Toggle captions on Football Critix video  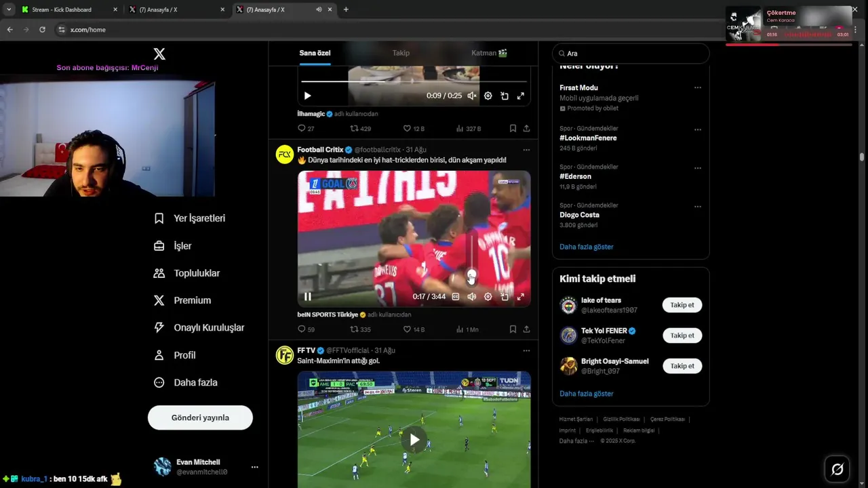(x=455, y=297)
